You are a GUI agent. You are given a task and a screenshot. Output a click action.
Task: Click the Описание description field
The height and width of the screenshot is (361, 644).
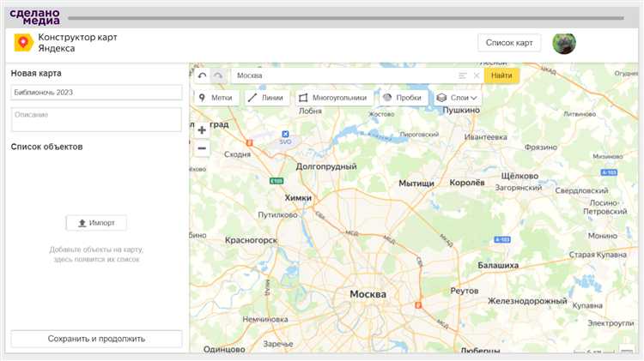pyautogui.click(x=96, y=119)
